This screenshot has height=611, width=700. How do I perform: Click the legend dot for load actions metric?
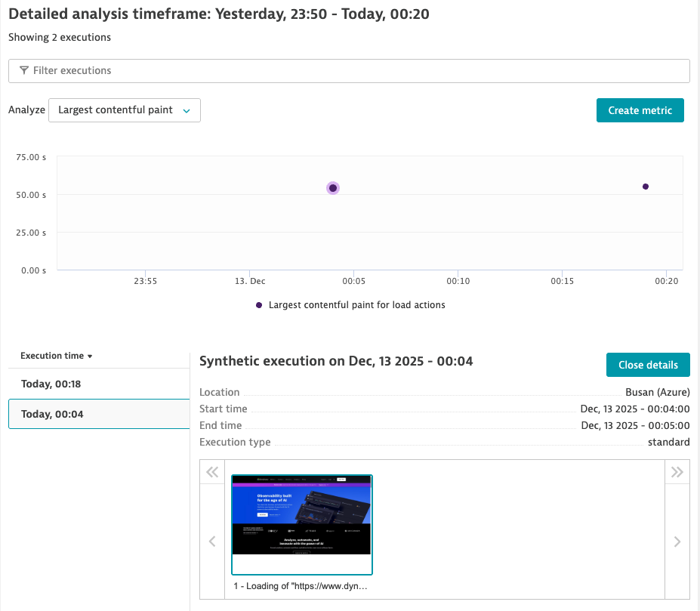point(259,304)
